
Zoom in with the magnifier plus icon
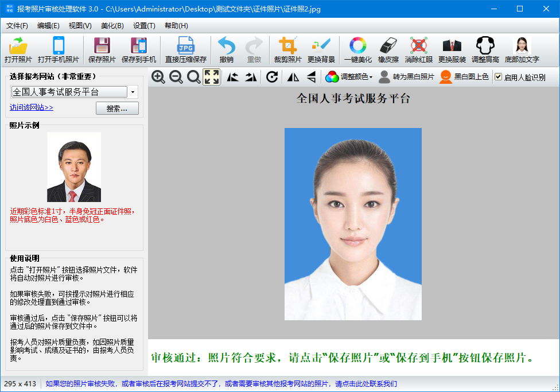coord(158,77)
